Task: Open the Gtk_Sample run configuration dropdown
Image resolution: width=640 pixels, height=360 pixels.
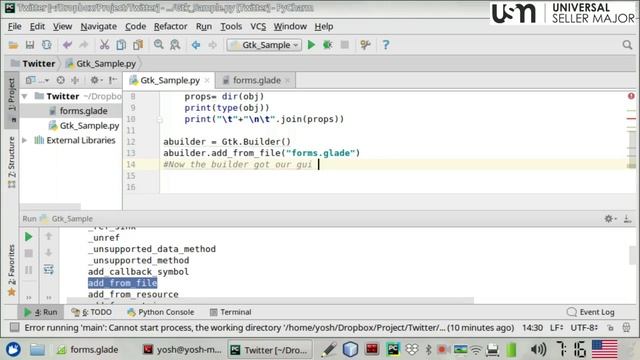Action: click(264, 45)
